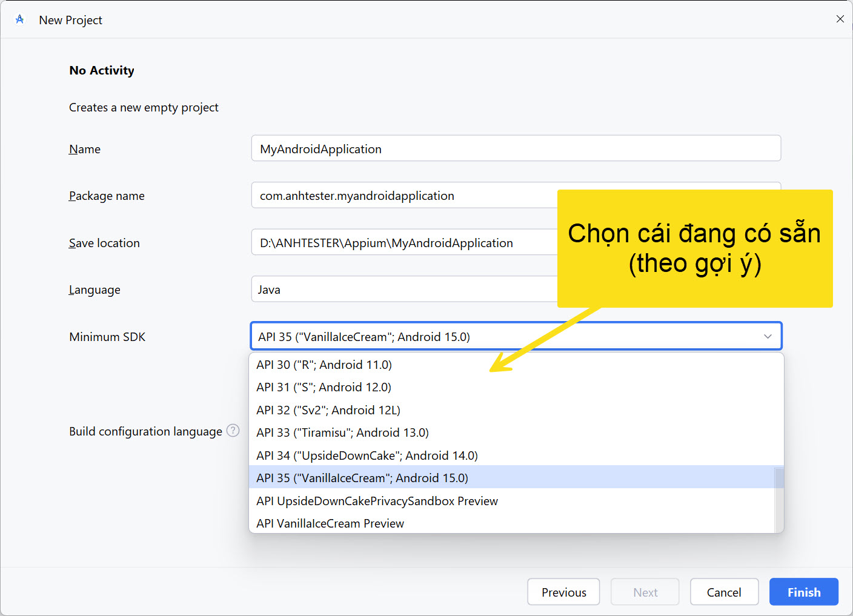Choose API 32 ("Sv2"; Android 12L)
The image size is (853, 616).
516,410
